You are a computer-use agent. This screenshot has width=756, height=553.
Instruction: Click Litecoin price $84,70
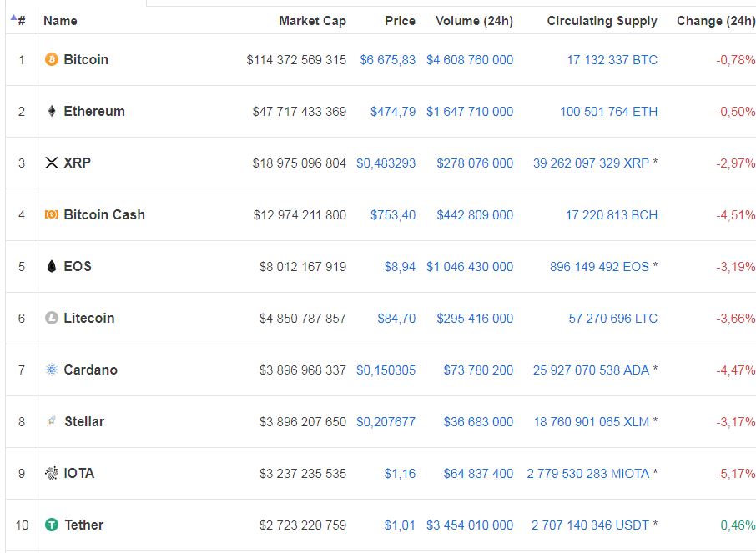point(396,318)
